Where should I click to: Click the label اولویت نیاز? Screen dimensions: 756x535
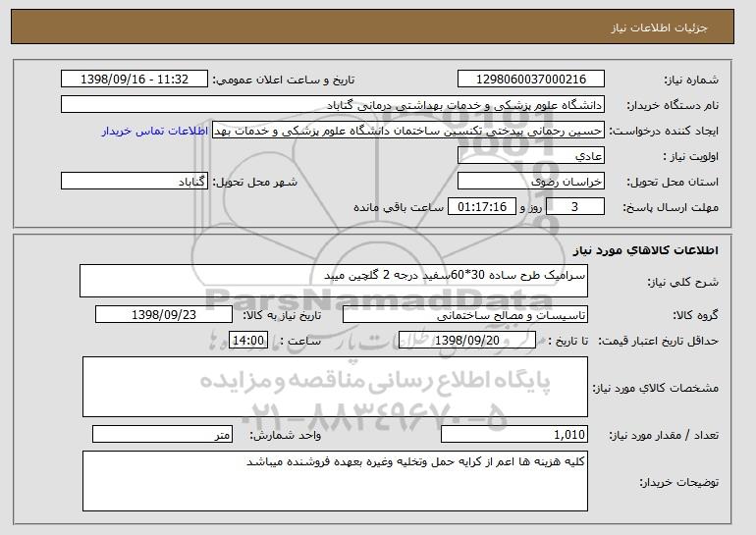pyautogui.click(x=691, y=156)
